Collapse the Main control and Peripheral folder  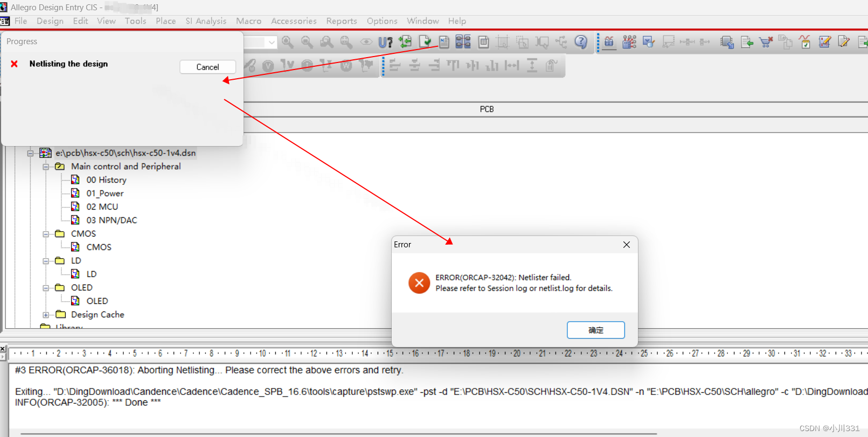(x=46, y=167)
